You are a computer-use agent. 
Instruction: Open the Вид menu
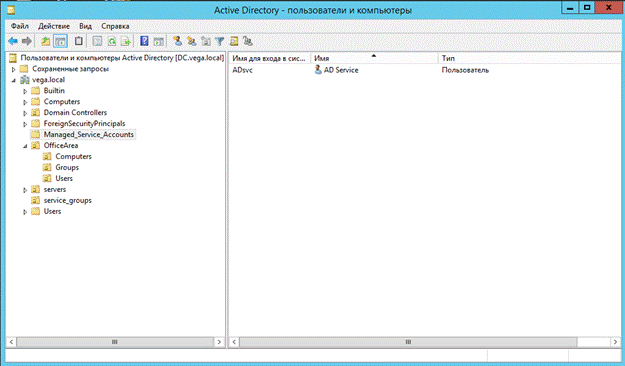point(85,26)
